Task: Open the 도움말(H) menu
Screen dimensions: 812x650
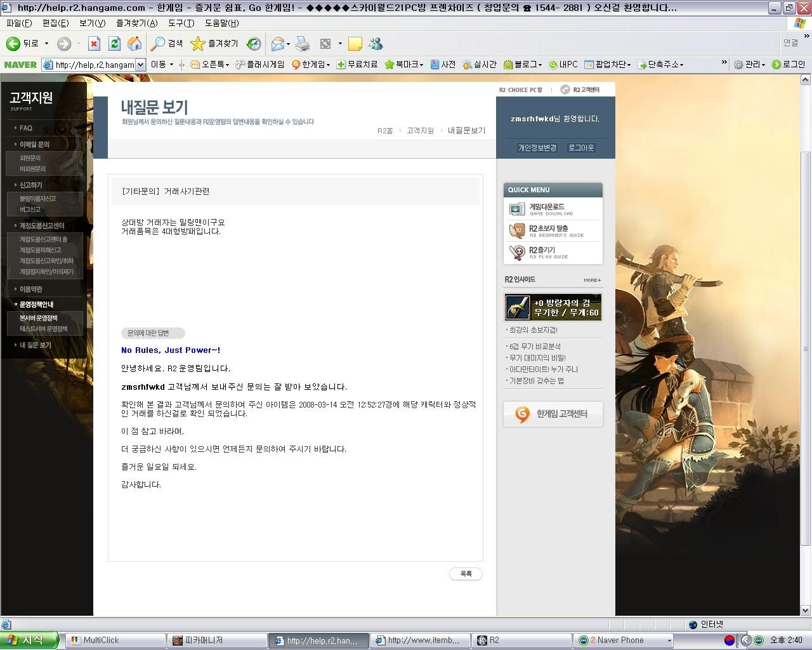Action: point(221,23)
